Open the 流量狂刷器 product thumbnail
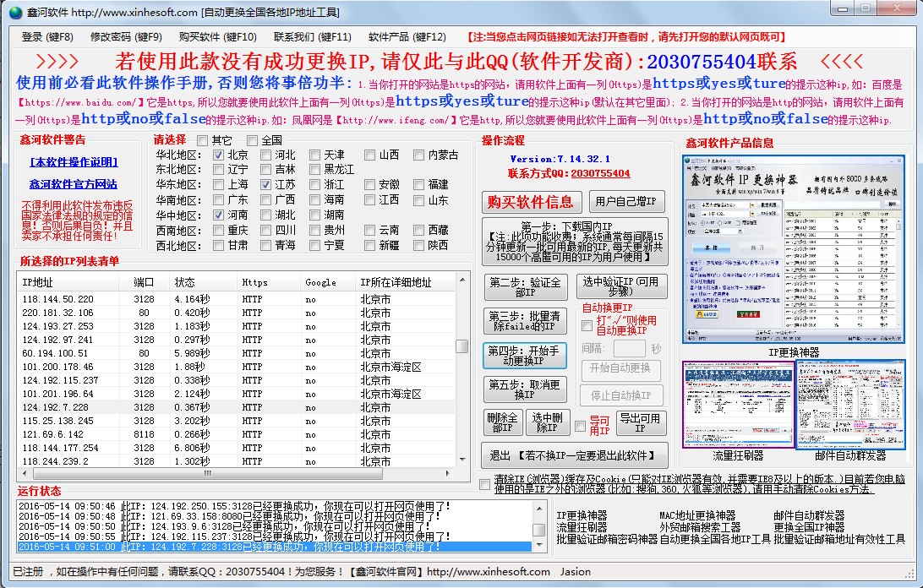This screenshot has height=588, width=923. click(x=738, y=405)
